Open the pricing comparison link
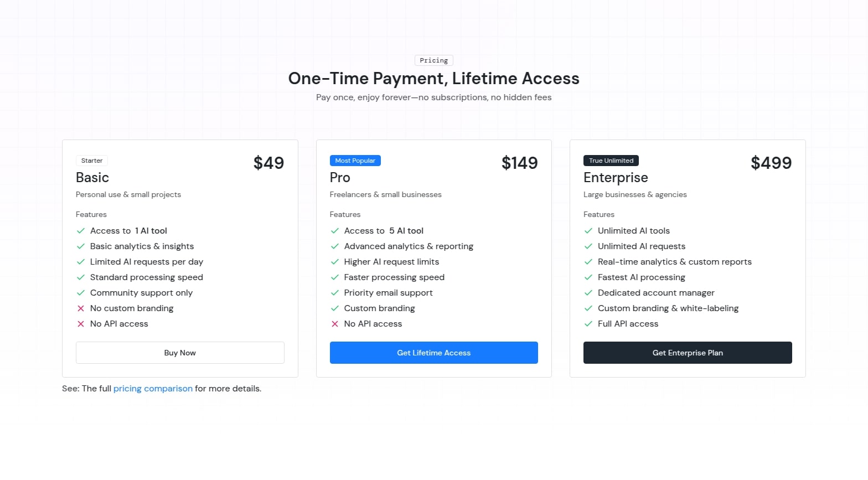The width and height of the screenshot is (868, 480). (x=153, y=389)
